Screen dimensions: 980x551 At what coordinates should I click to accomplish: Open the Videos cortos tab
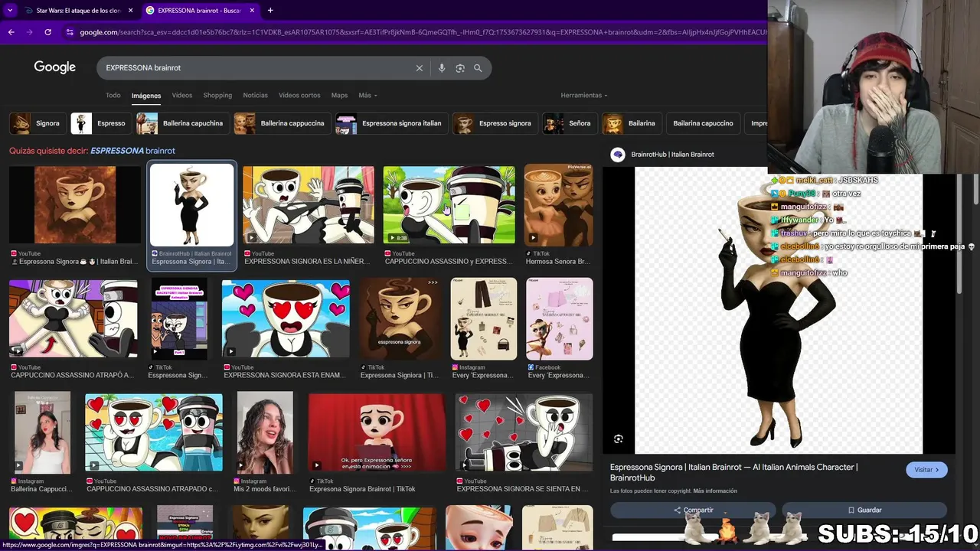tap(299, 95)
